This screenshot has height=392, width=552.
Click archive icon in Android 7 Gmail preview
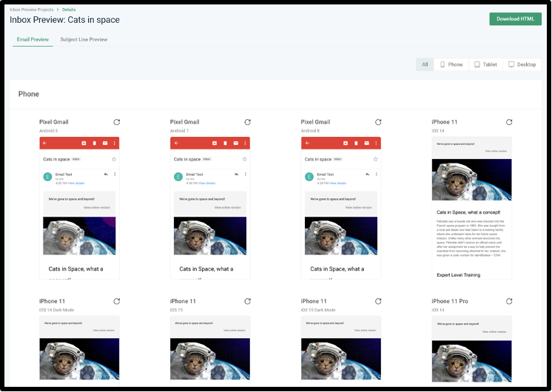(215, 143)
